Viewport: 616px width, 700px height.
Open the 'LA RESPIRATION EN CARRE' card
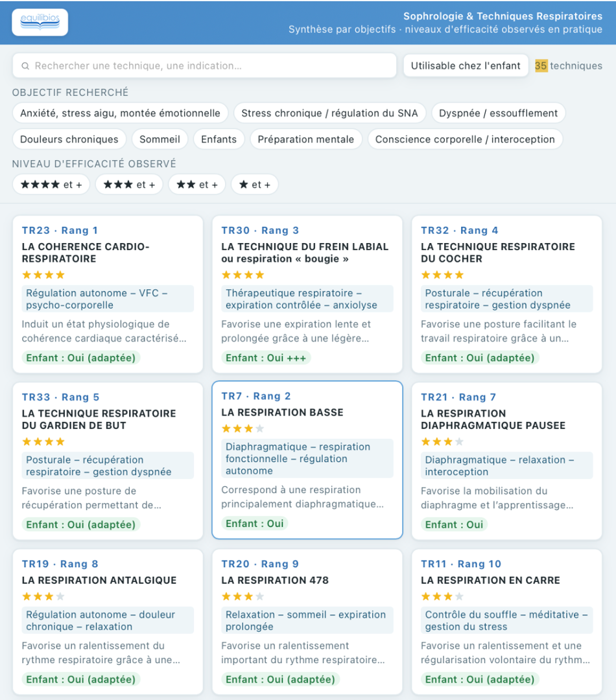point(506,622)
